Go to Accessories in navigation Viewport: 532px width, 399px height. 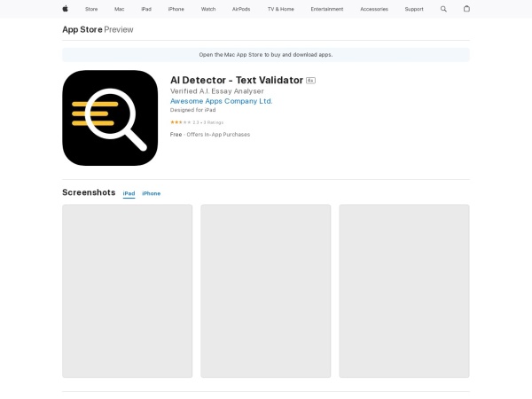pyautogui.click(x=373, y=9)
